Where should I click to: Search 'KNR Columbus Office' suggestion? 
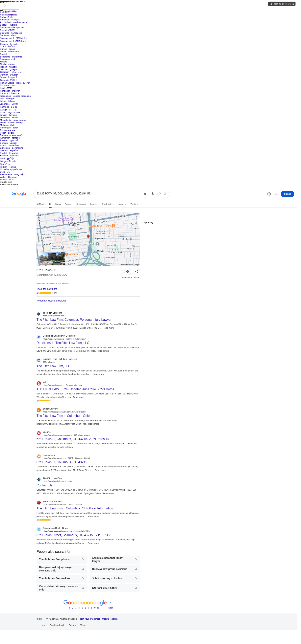coord(116,595)
